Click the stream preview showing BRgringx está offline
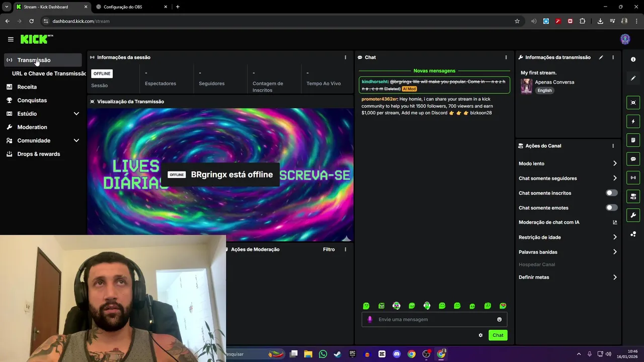The image size is (644, 362). pyautogui.click(x=220, y=174)
